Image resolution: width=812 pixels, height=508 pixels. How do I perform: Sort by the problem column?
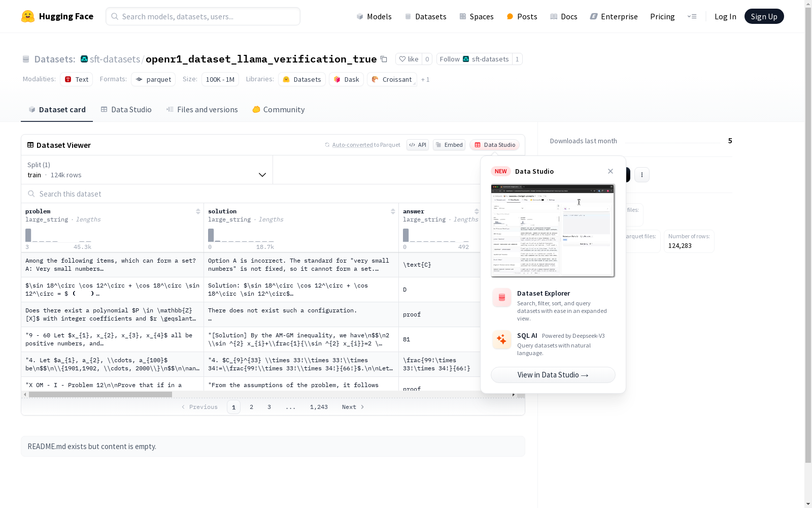click(x=198, y=211)
